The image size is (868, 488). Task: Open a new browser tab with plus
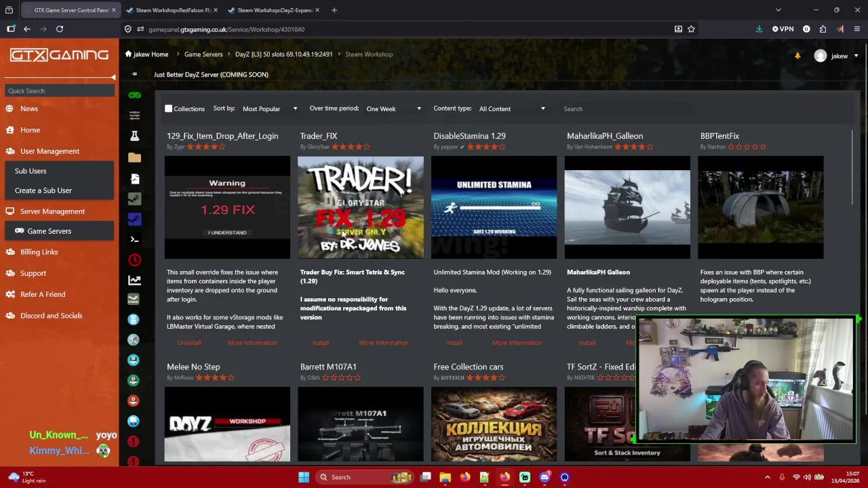click(x=334, y=10)
